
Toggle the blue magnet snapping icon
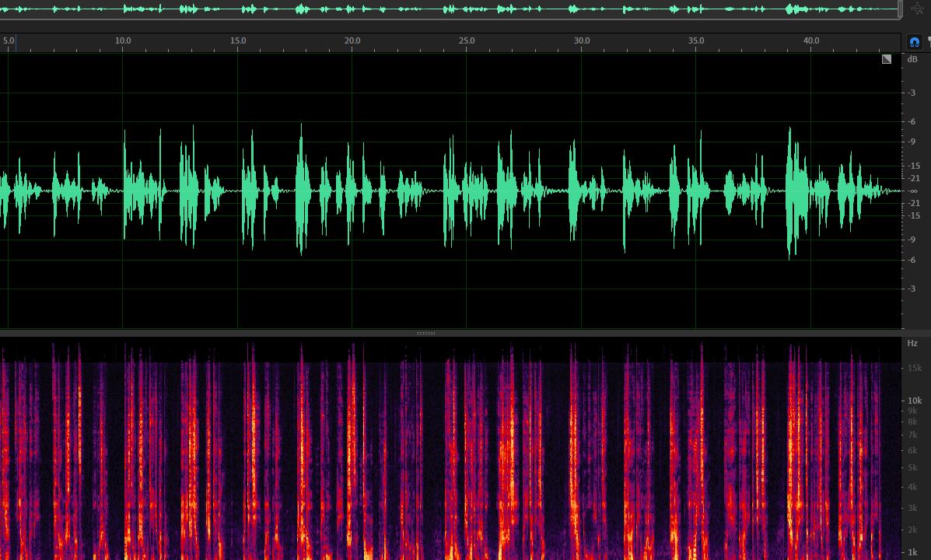point(915,42)
